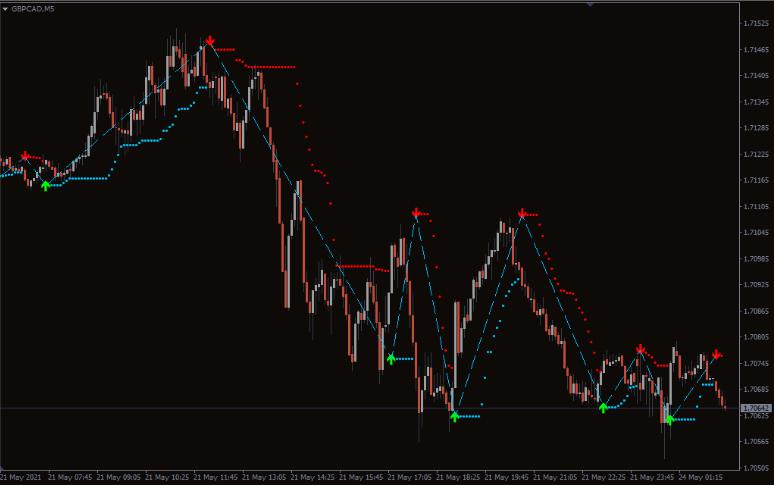The image size is (775, 487).
Task: Click the 21 May 14:25 time label
Action: (x=312, y=478)
